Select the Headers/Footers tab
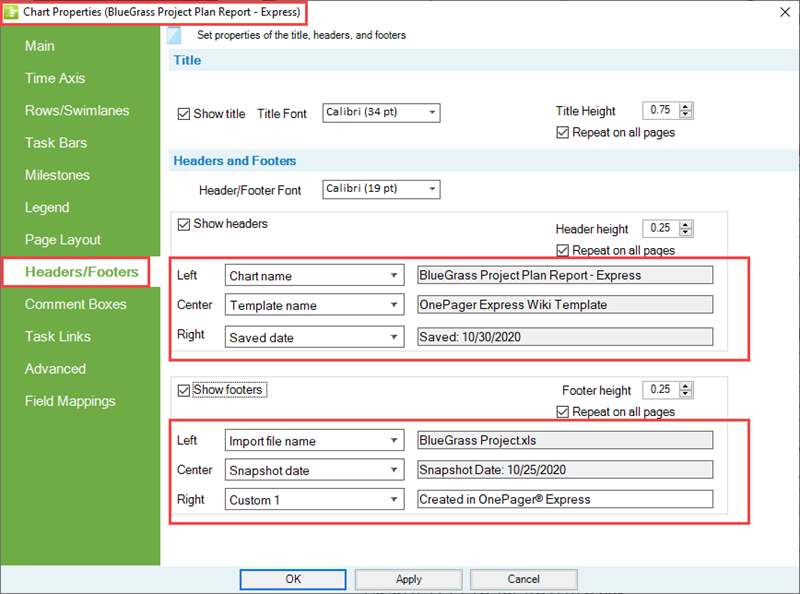 (82, 271)
